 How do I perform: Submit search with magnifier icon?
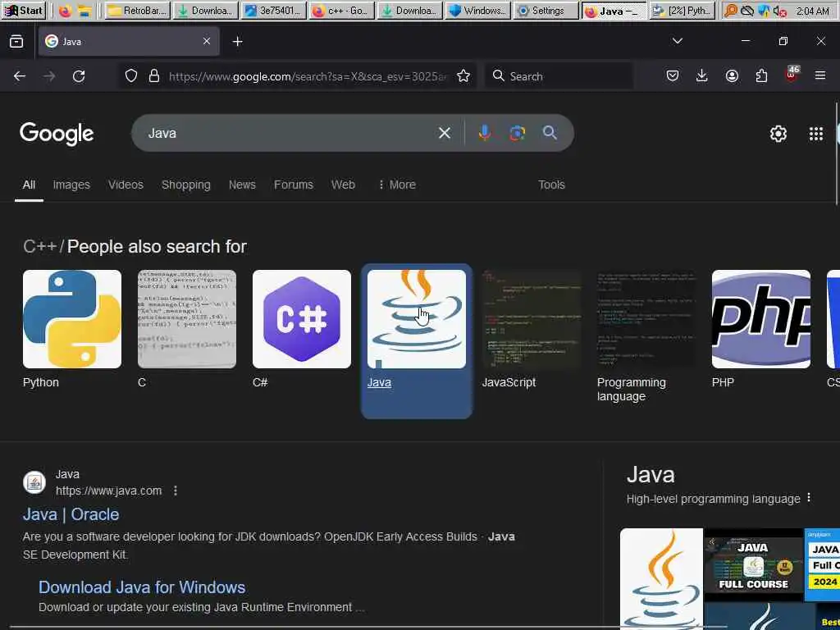click(550, 133)
